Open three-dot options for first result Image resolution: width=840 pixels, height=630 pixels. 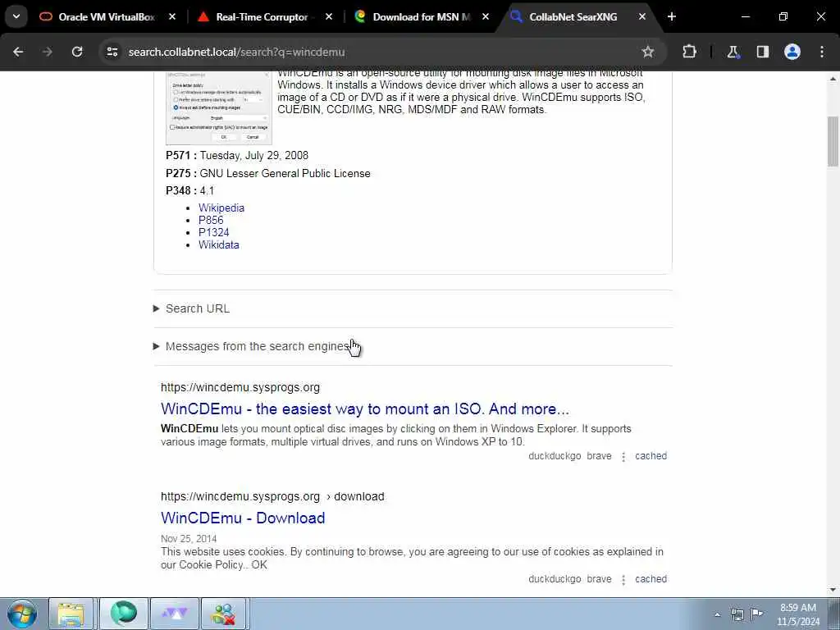click(x=623, y=456)
